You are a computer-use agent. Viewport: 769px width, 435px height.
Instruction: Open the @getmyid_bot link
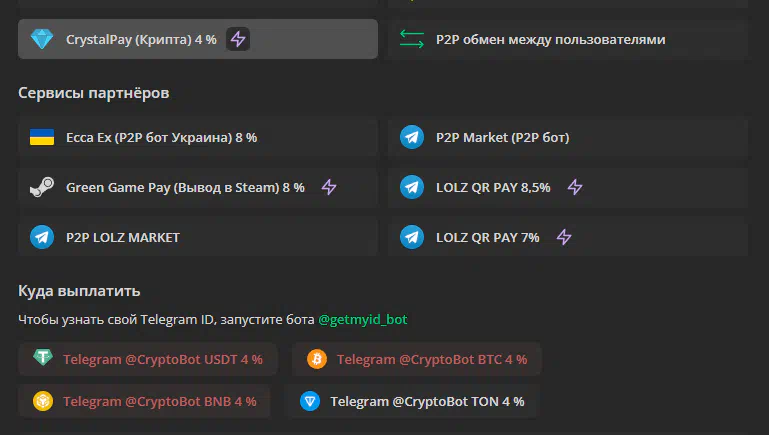[362, 320]
